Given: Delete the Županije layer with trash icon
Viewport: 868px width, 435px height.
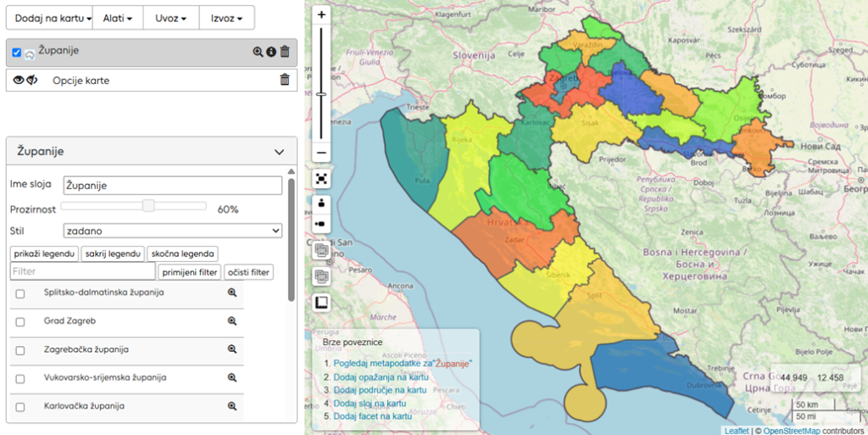Looking at the screenshot, I should click(285, 52).
